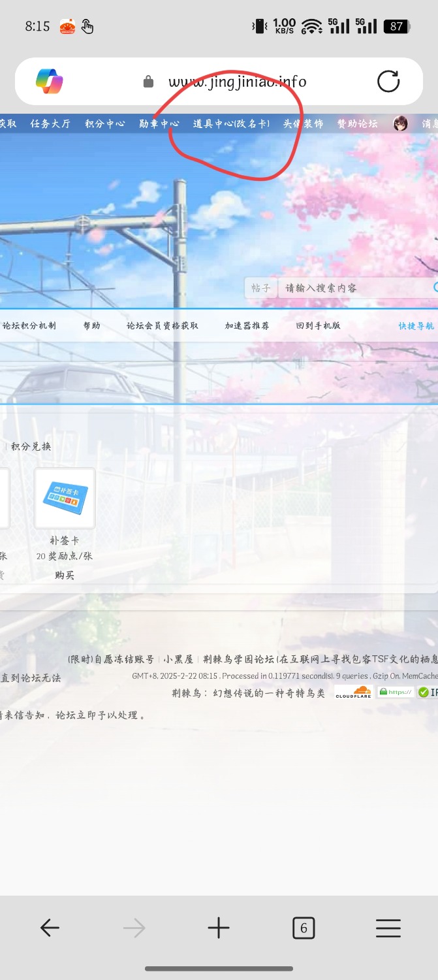This screenshot has height=980, width=438.
Task: Tap the Wi-Fi status icon
Action: (312, 26)
